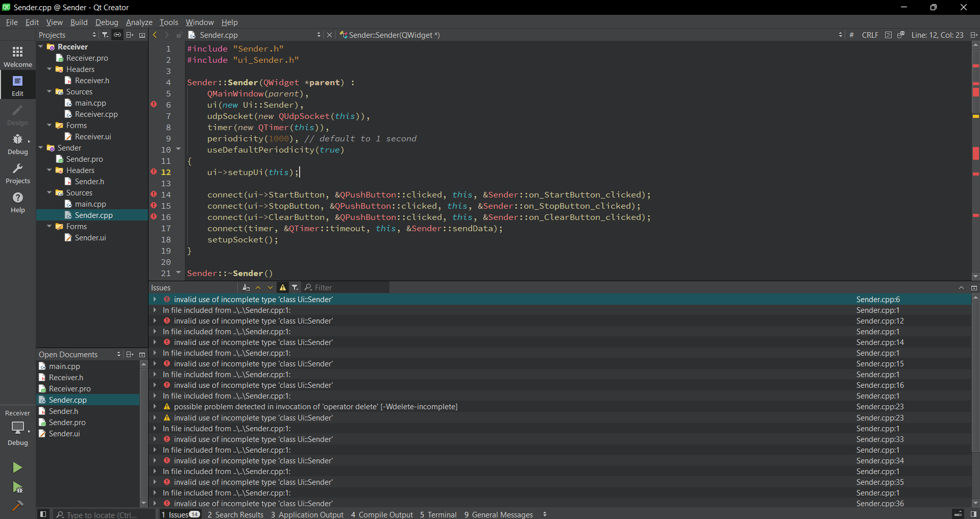Collapse the Sender project node

coord(41,147)
